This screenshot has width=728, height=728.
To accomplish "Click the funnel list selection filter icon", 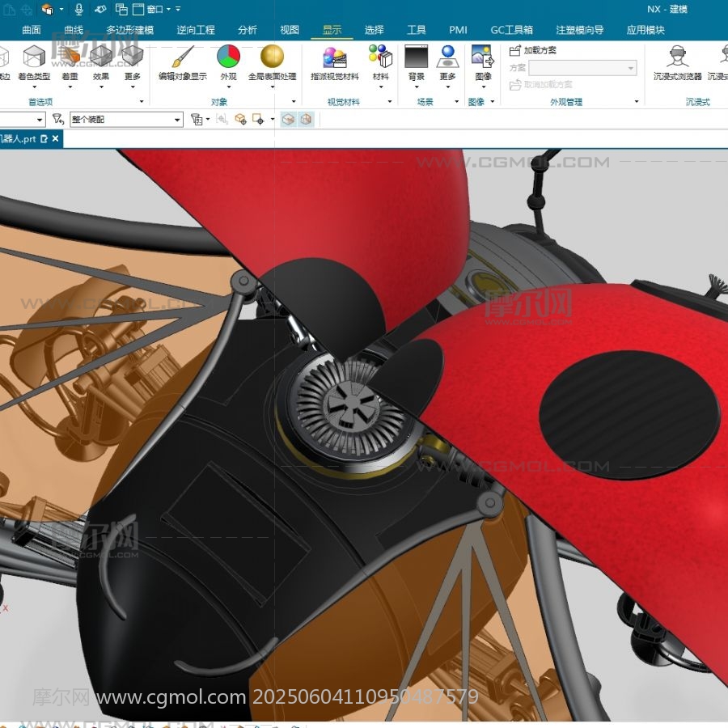I will pos(197,120).
